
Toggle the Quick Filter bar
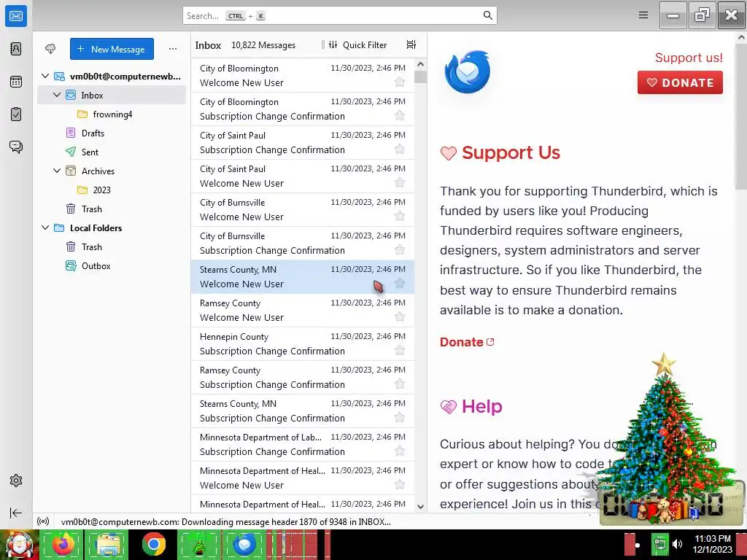357,44
